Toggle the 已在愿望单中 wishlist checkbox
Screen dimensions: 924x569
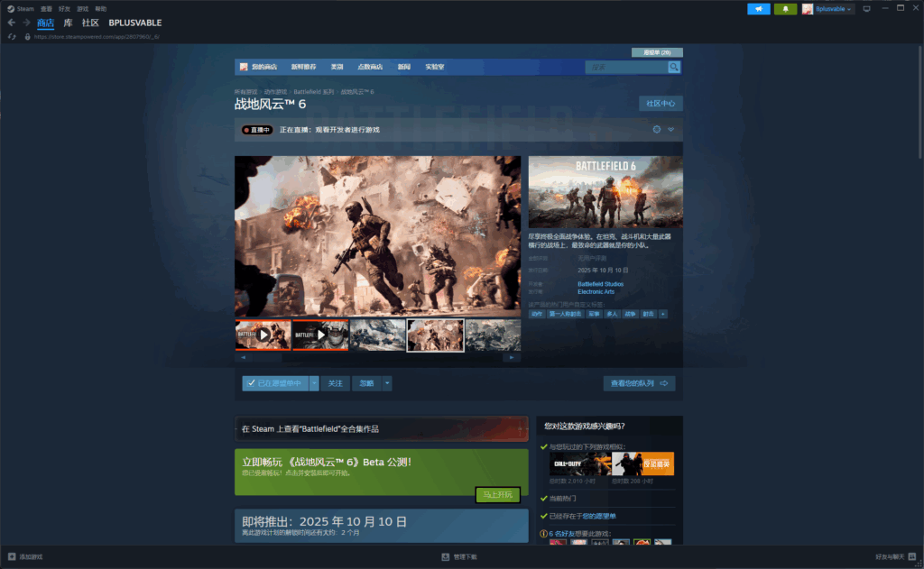[x=251, y=383]
